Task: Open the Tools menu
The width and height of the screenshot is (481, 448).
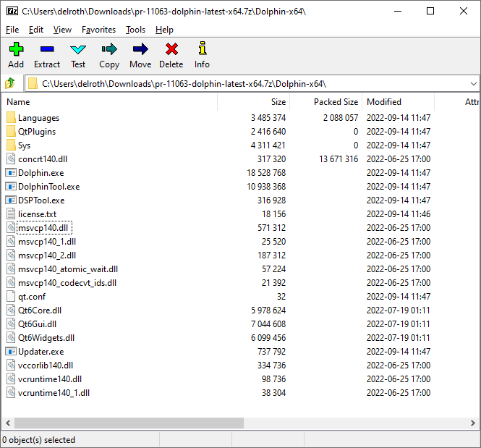Action: (135, 30)
